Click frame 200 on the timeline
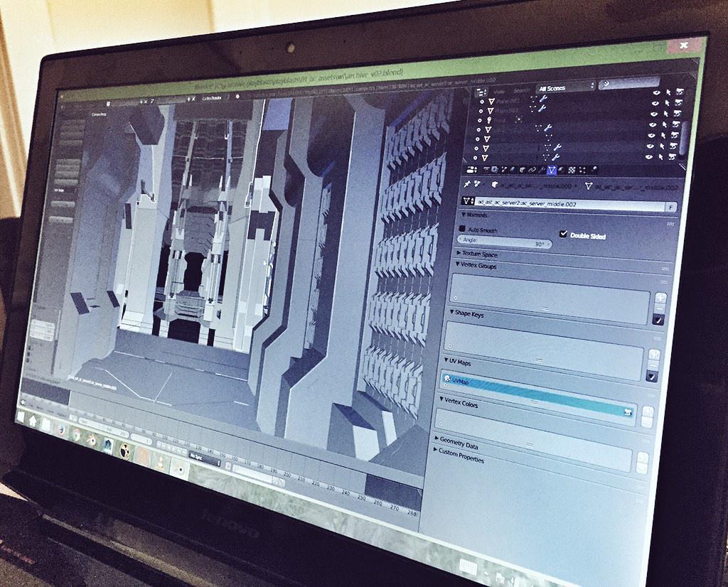 point(287,475)
